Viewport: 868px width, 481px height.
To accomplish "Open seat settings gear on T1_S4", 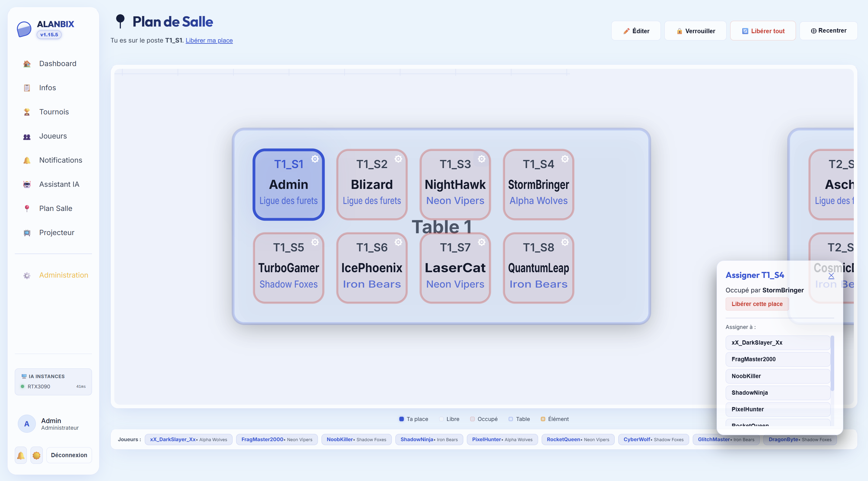I will 565,159.
